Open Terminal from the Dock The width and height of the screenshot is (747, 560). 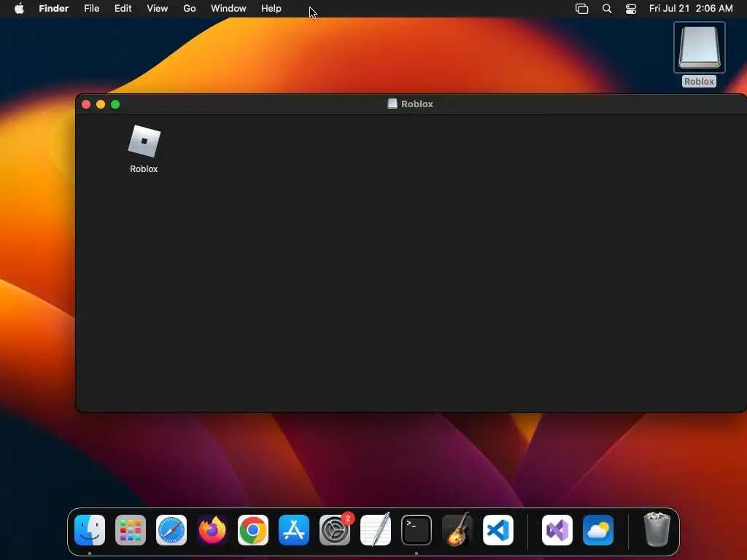click(x=417, y=530)
